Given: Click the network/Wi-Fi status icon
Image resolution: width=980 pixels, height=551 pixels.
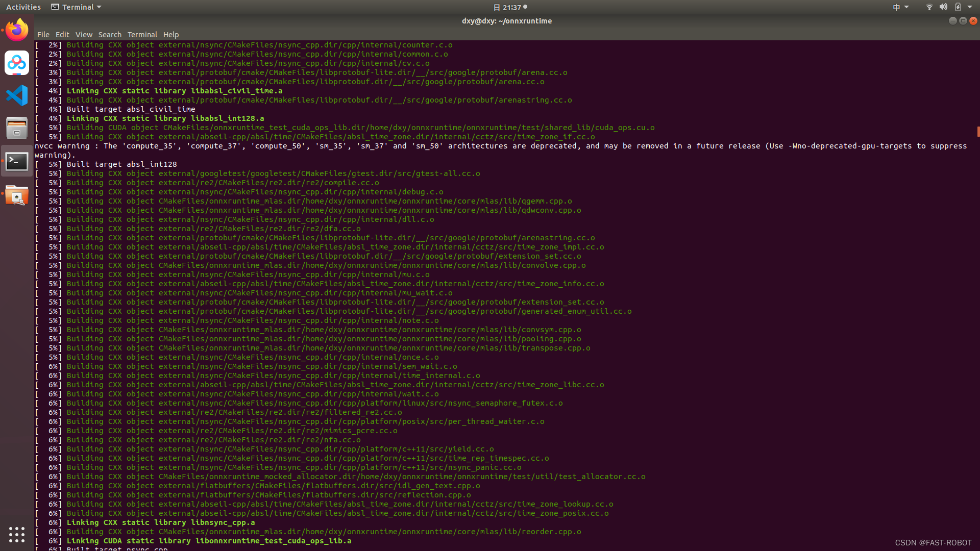Looking at the screenshot, I should click(928, 7).
